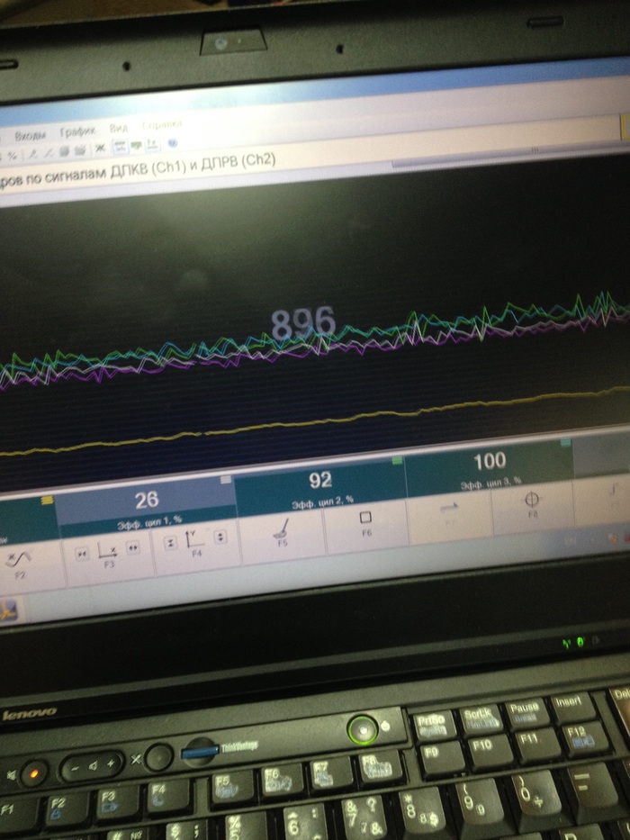Stretch the Y axis with the right F4 button

[x=220, y=537]
